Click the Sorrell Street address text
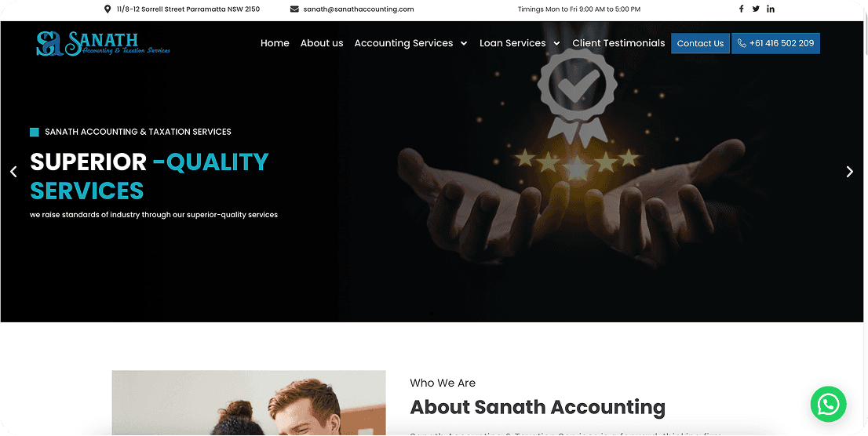The height and width of the screenshot is (436, 868). click(x=188, y=9)
